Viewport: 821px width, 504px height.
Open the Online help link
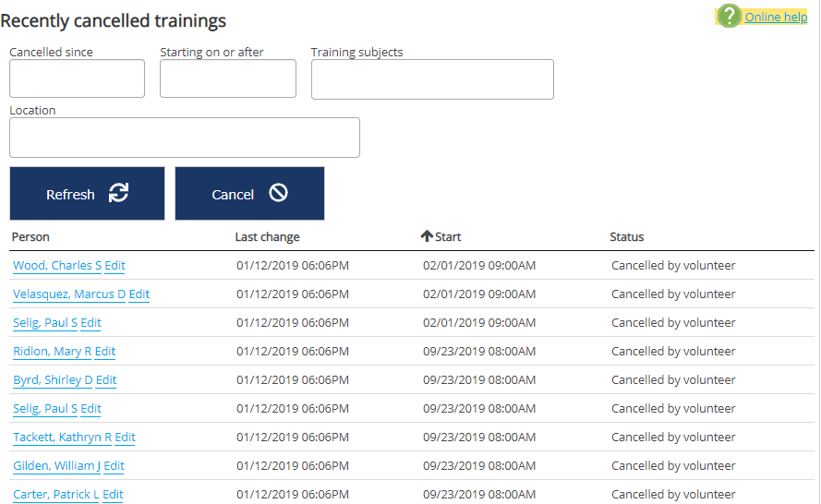click(776, 17)
